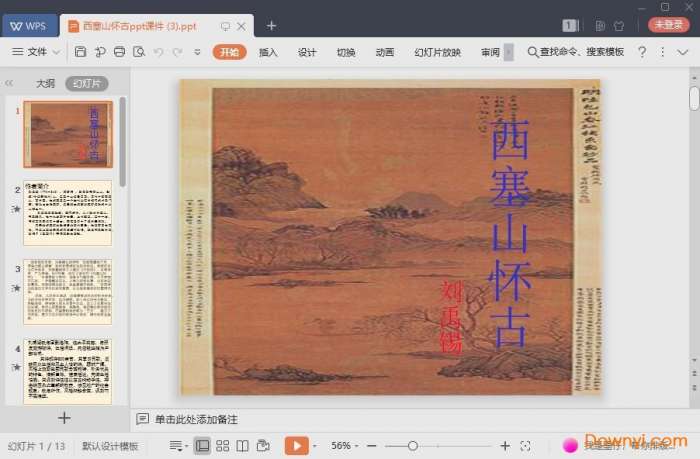Viewport: 700px width, 459px height.
Task: Click the Save icon in the toolbar
Action: (x=80, y=52)
